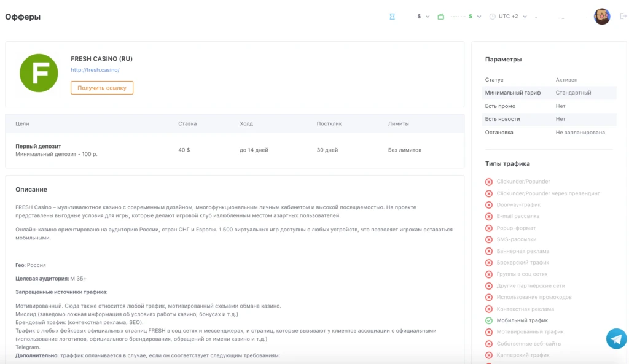Screen dimensions: 629x364
Task: Click the logout icon beside the avatar
Action: coord(623,16)
